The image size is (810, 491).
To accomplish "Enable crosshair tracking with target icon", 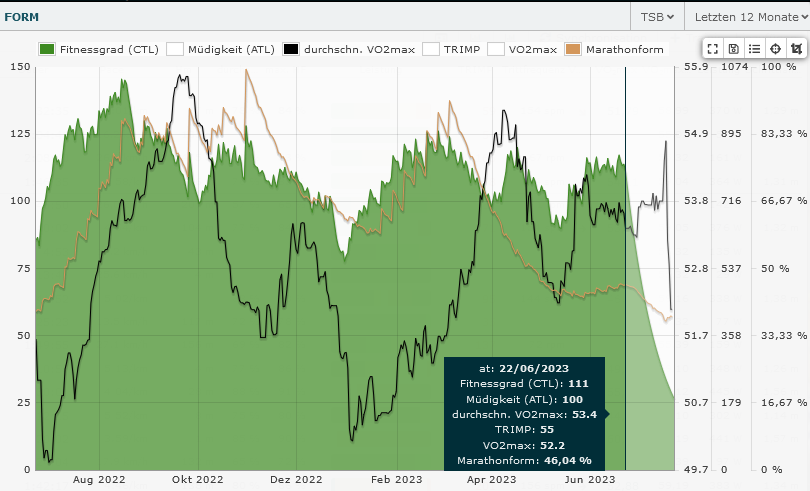I will coord(775,48).
